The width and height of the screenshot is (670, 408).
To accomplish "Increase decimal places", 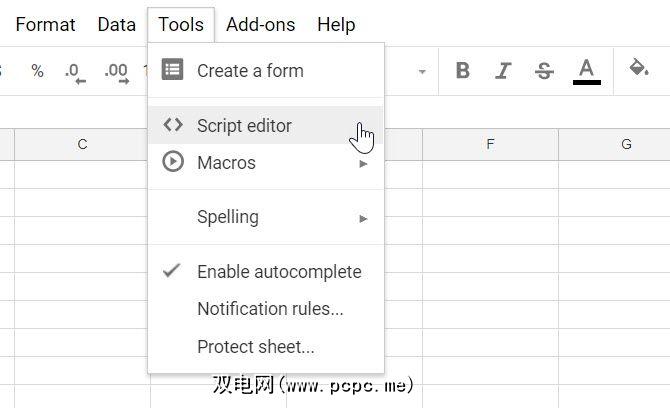I will pos(116,71).
